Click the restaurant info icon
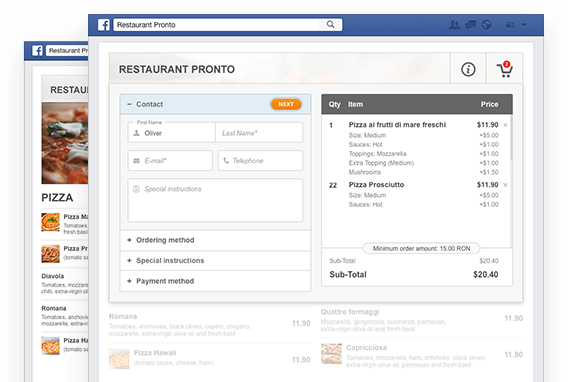This screenshot has width=568, height=382. 468,69
